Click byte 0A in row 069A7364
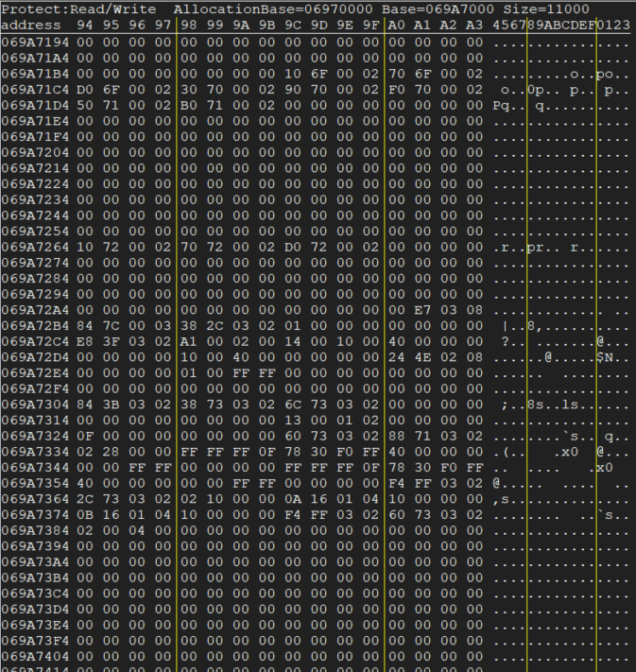Screen dimensions: 636x672 pyautogui.click(x=292, y=498)
